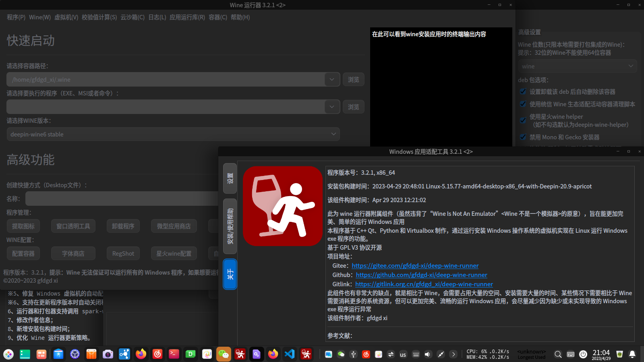Launch the red Terminal icon in the dock
This screenshot has height=362, width=644.
click(174, 354)
